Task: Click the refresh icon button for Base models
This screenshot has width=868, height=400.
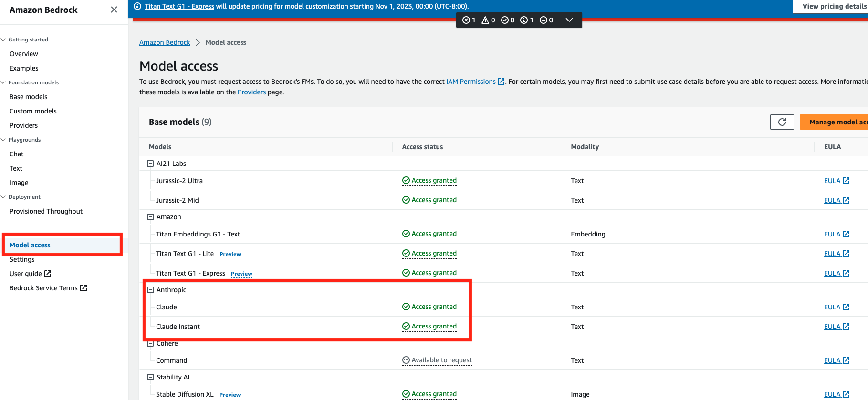Action: click(782, 122)
